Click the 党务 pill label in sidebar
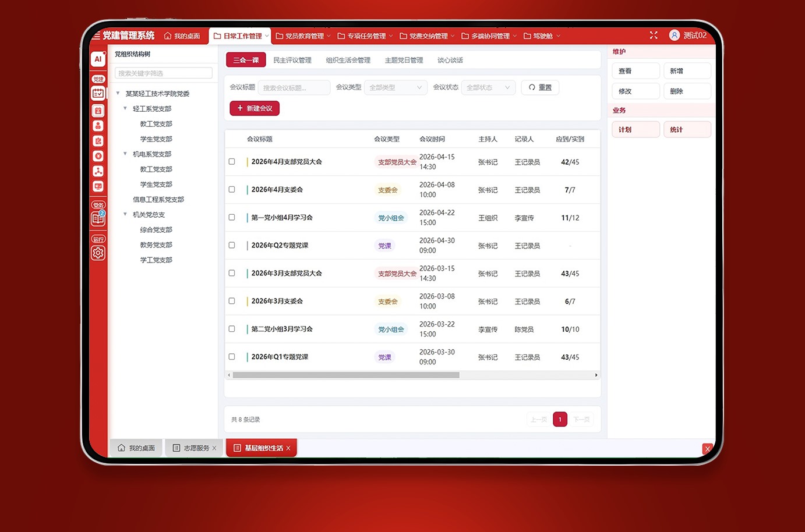The image size is (805, 532). tap(98, 205)
